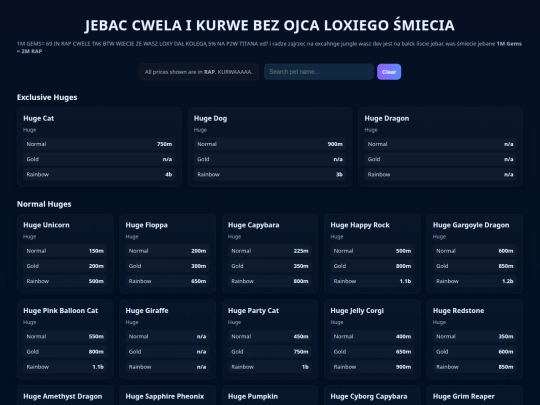Select the Huge Amethyst Dragon title
This screenshot has width=540, height=405.
[x=63, y=396]
